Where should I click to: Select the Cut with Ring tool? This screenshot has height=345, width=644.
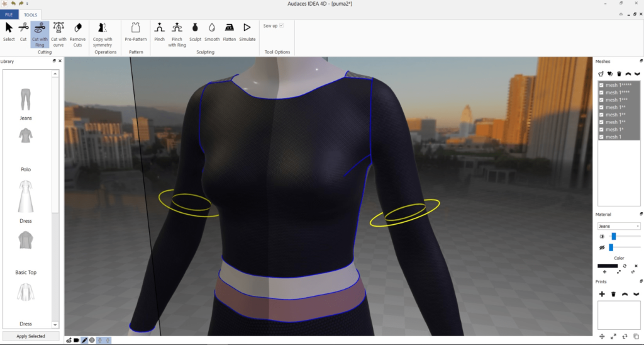(x=40, y=35)
